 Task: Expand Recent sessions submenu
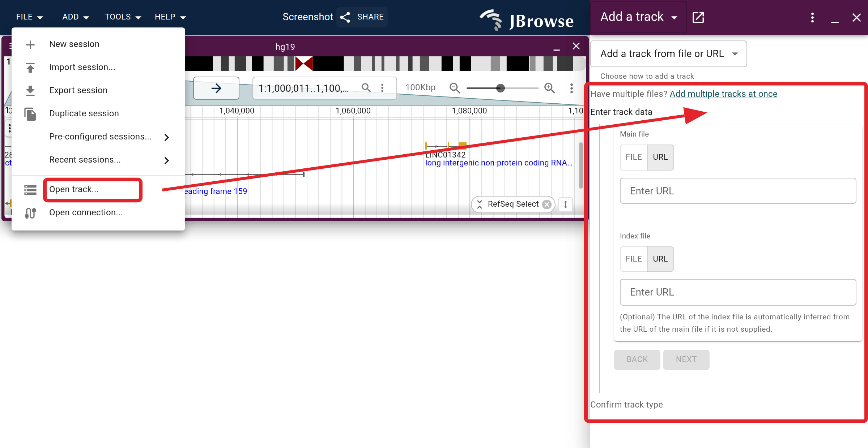(98, 160)
